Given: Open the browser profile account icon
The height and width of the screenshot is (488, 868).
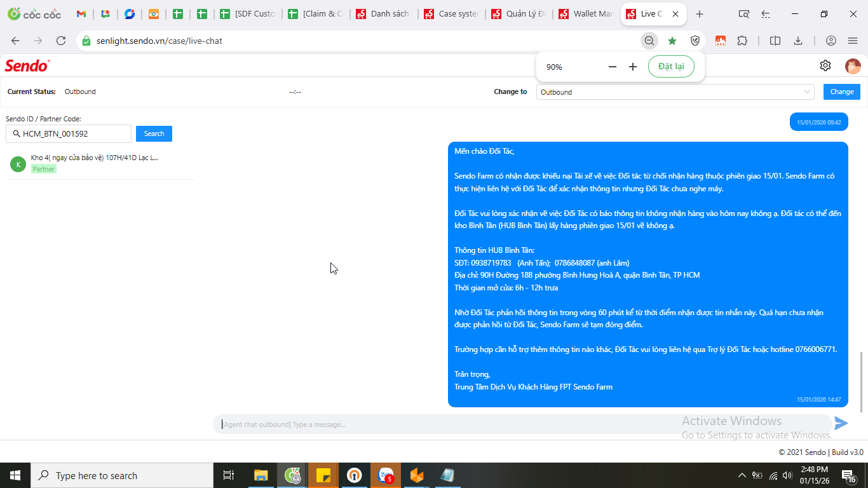Looking at the screenshot, I should click(831, 41).
